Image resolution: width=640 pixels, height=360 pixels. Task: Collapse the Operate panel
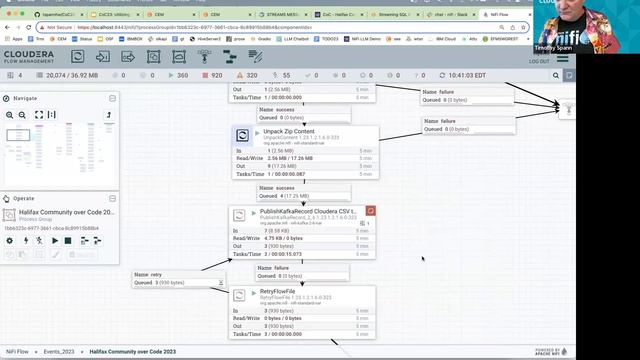pyautogui.click(x=112, y=198)
